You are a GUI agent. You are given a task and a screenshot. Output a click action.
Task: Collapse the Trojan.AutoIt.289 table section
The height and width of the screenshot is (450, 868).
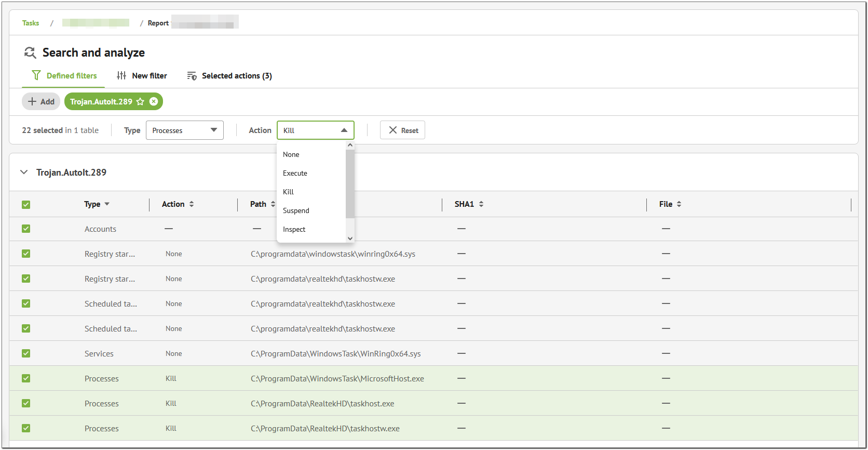point(24,172)
